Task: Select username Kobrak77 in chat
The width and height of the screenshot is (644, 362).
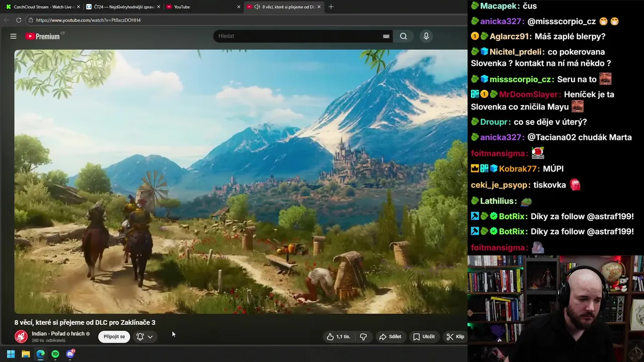Action: [518, 169]
